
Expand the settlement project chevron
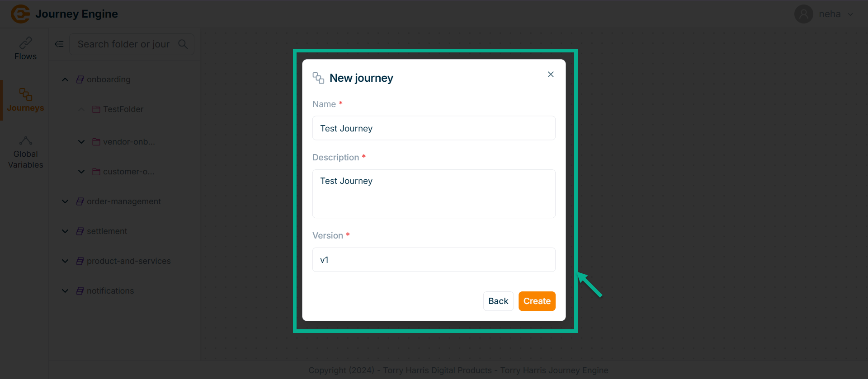[65, 231]
